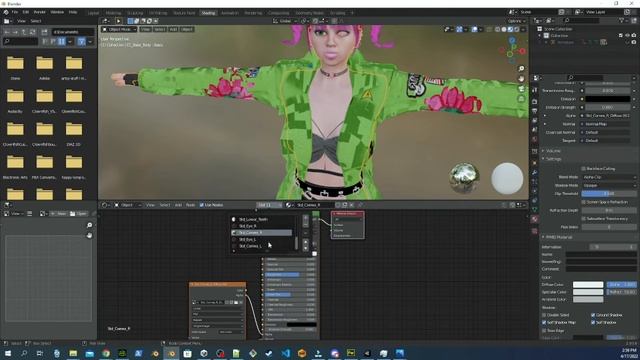
Task: Click the Specular Color swatch
Action: tap(588, 292)
